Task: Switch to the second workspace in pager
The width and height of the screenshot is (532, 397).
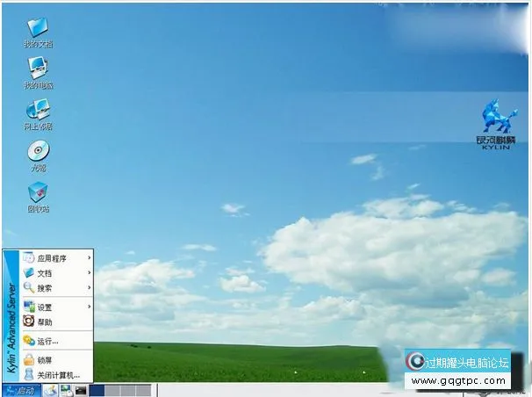Action: coord(112,390)
